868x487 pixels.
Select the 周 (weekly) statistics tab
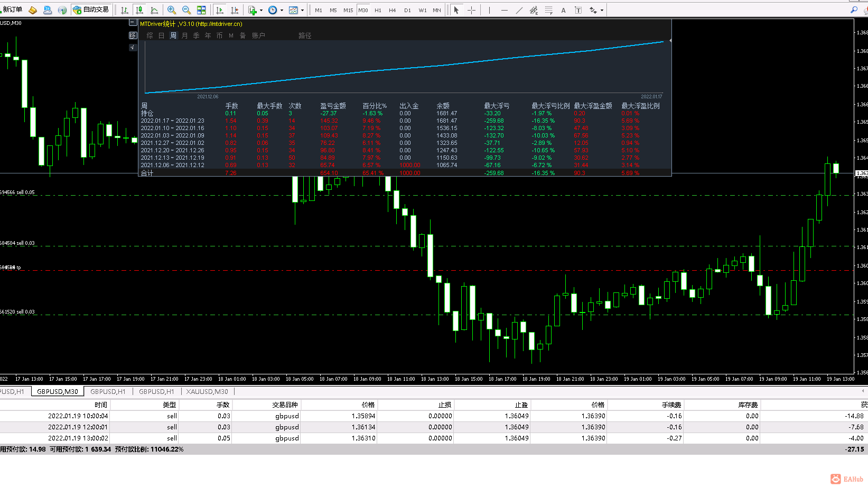[173, 35]
